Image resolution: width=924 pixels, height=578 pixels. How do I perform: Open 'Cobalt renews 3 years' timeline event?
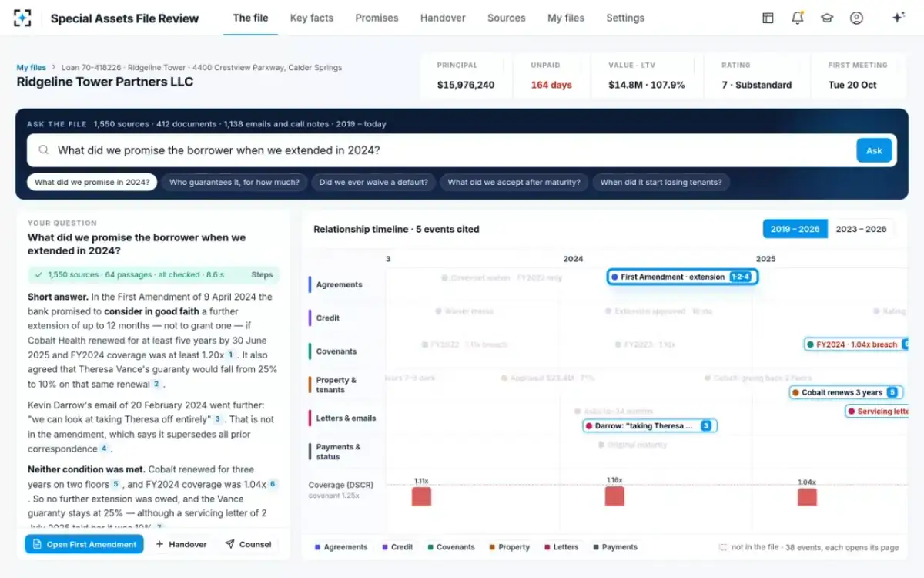point(846,392)
